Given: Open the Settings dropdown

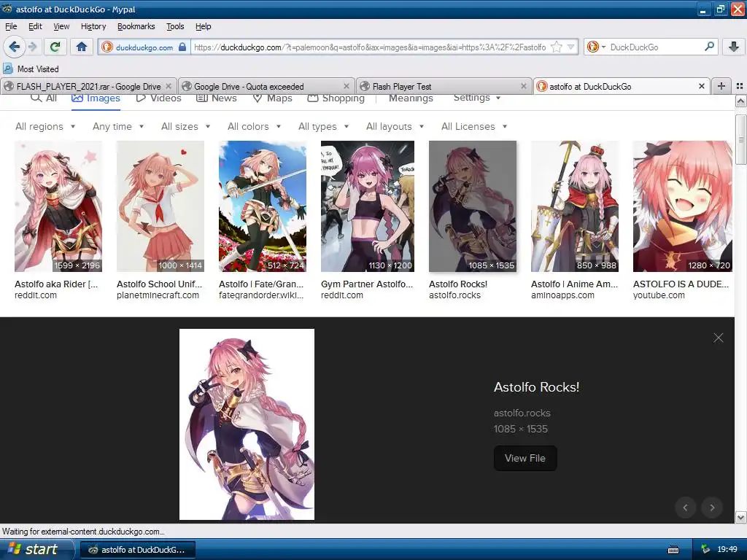Looking at the screenshot, I should coord(477,98).
